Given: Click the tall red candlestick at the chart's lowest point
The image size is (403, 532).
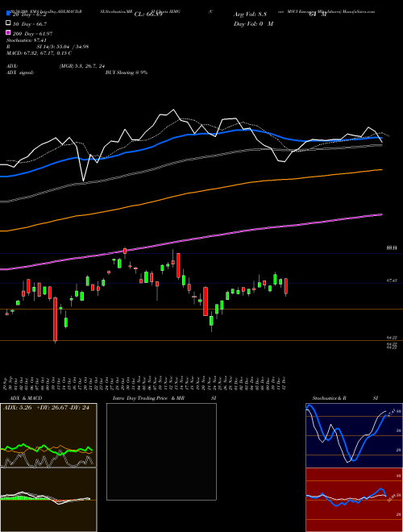Looking at the screenshot, I should coord(56,319).
